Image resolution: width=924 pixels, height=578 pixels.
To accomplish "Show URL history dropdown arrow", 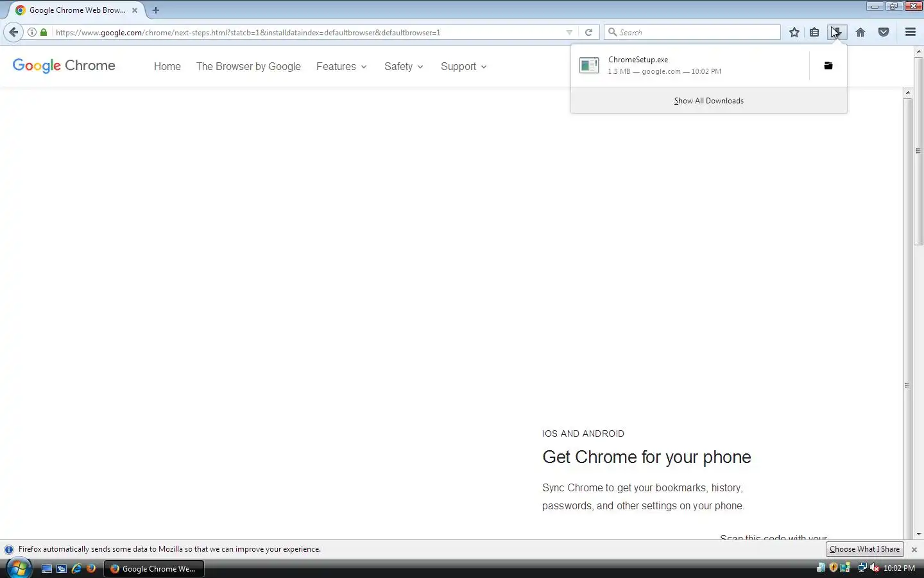I will click(x=569, y=32).
